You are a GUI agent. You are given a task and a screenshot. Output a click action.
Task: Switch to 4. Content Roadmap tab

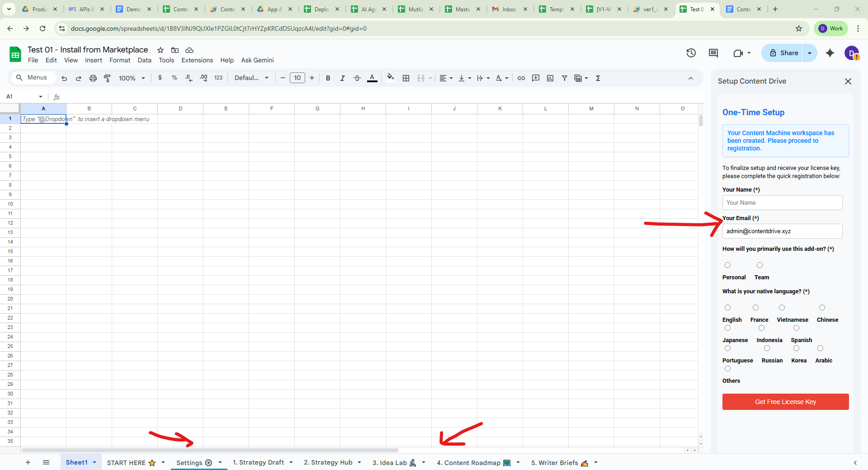click(473, 463)
